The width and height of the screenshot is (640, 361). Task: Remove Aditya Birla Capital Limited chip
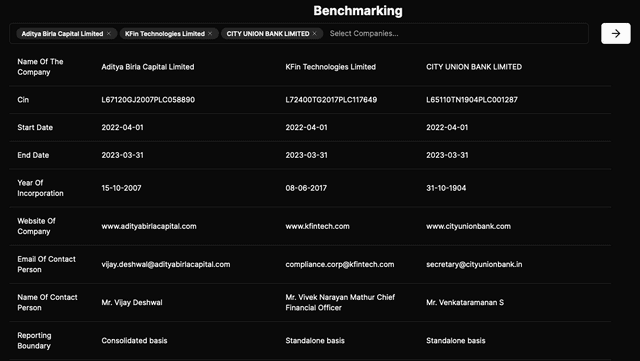pyautogui.click(x=109, y=33)
